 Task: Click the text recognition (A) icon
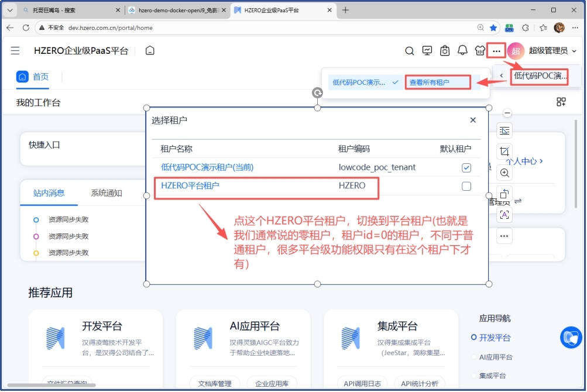click(x=504, y=215)
